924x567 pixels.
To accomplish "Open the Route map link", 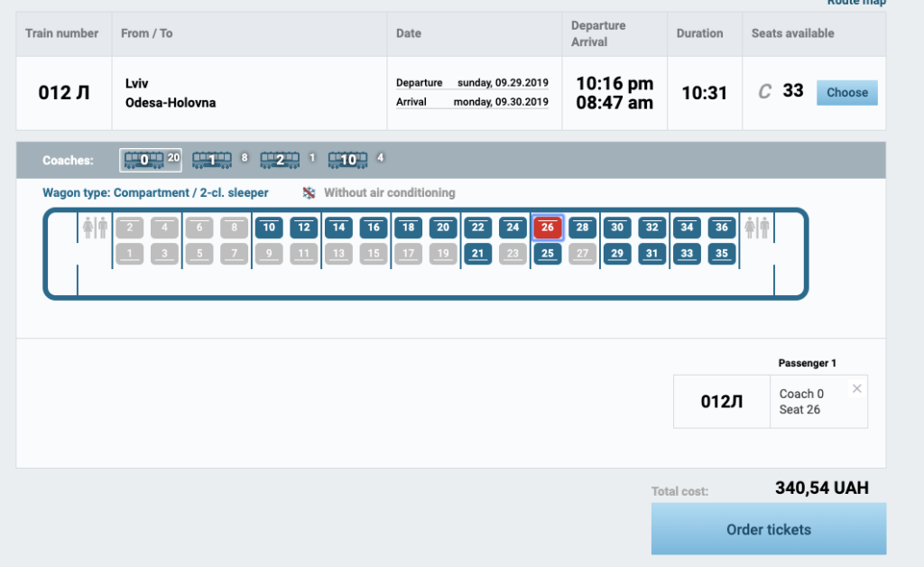I will tap(855, 3).
